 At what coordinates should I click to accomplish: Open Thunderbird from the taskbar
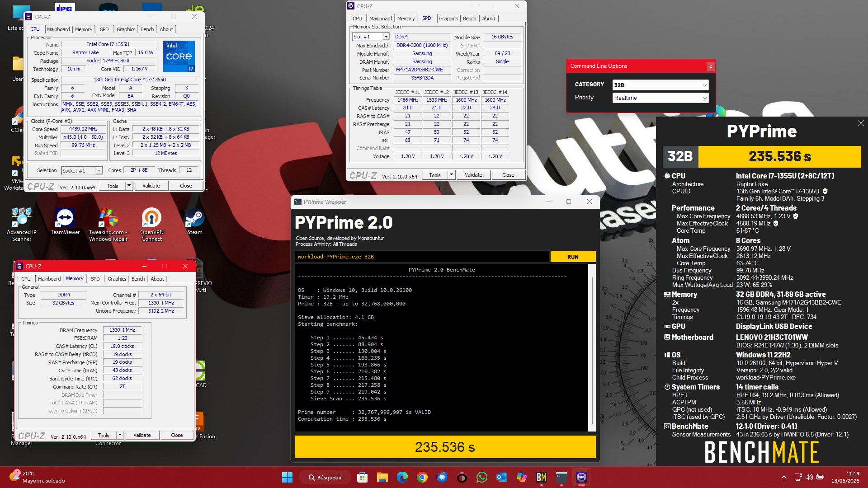[442, 477]
